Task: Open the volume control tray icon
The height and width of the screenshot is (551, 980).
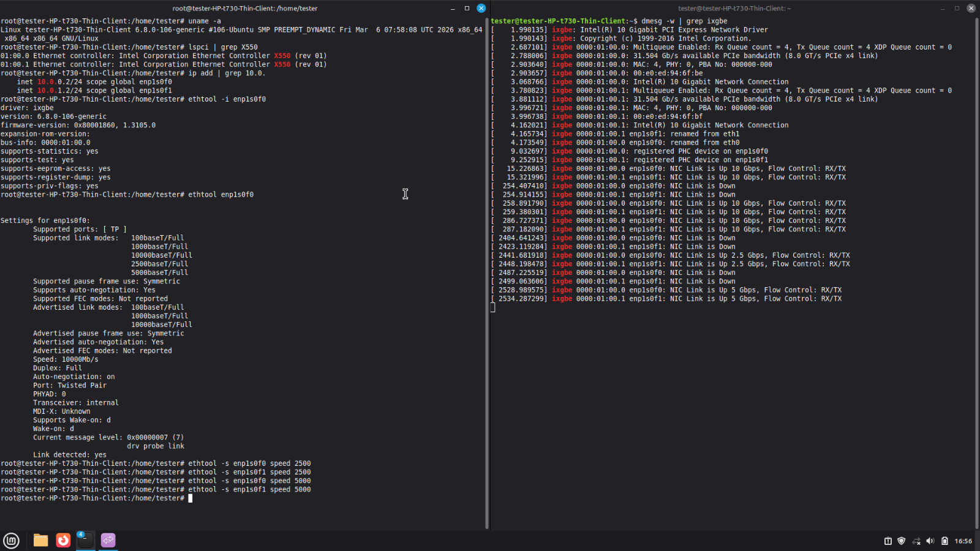Action: coord(930,541)
